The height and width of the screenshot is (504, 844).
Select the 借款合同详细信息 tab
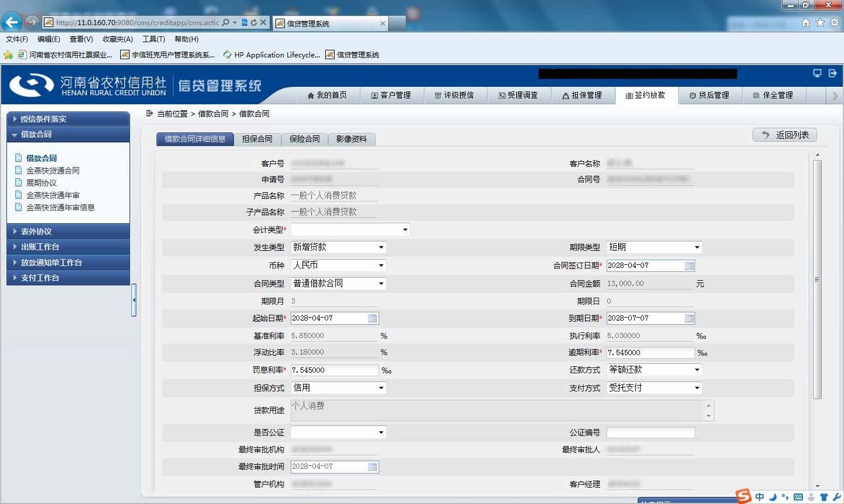(x=195, y=139)
